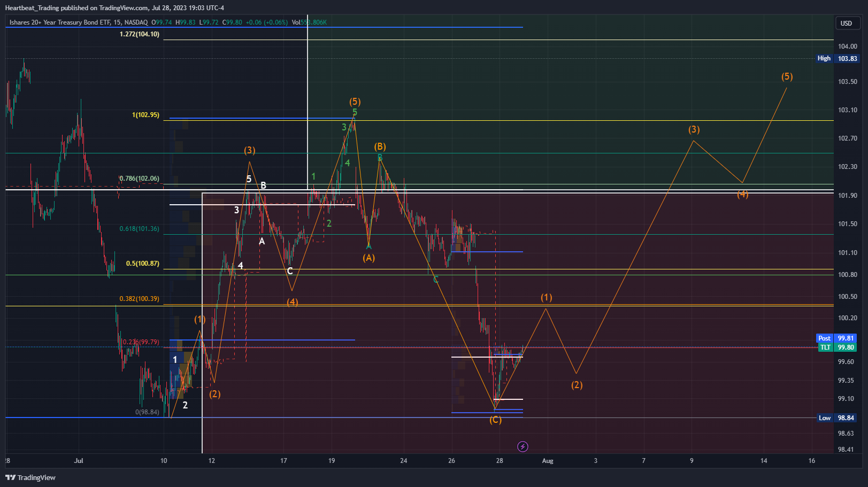Image resolution: width=868 pixels, height=487 pixels.
Task: Click the orange (C) wave label at the low
Action: pos(496,420)
